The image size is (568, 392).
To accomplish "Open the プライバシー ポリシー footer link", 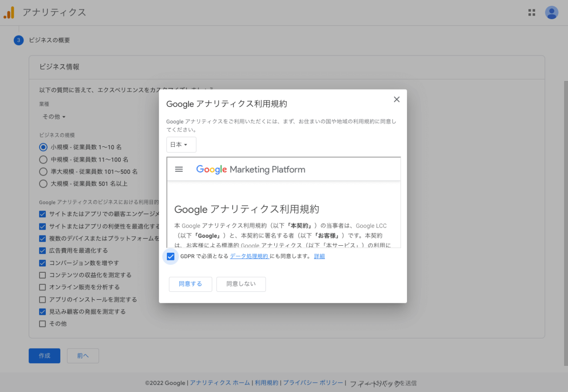I will coord(313,383).
